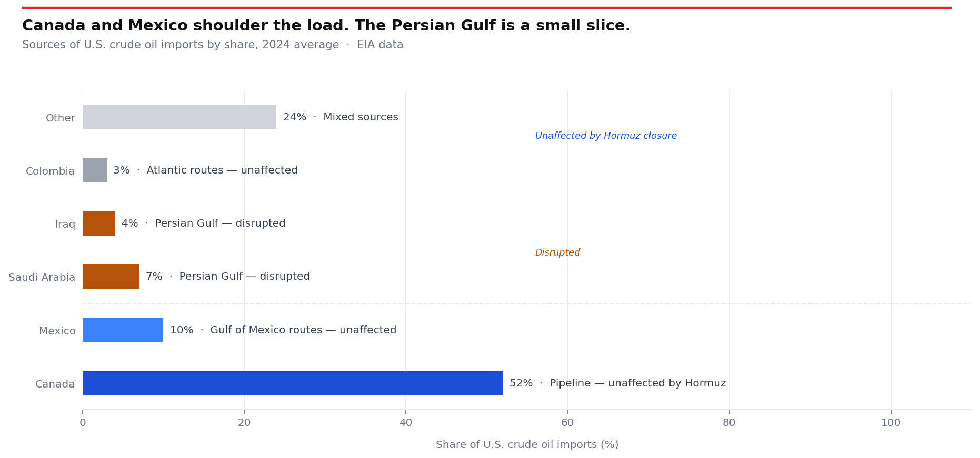Click the "52% · Pipeline" label beside Canada
The height and width of the screenshot is (458, 980).
point(617,383)
